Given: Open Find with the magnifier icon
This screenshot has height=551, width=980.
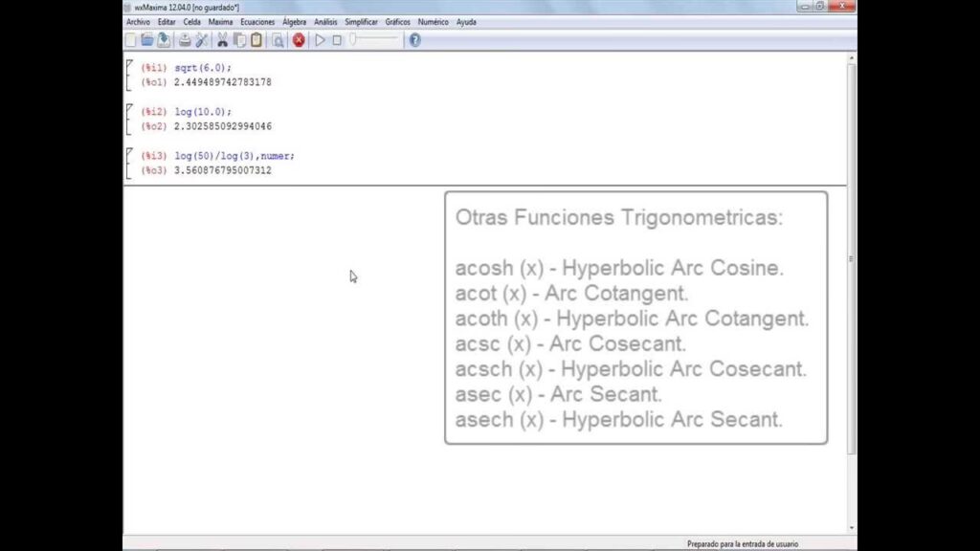Looking at the screenshot, I should click(278, 40).
